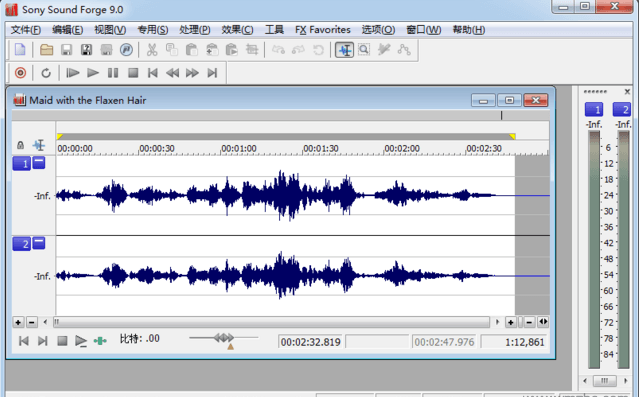The image size is (639, 397).
Task: Open file Properties toolbar icon
Action: 126,50
